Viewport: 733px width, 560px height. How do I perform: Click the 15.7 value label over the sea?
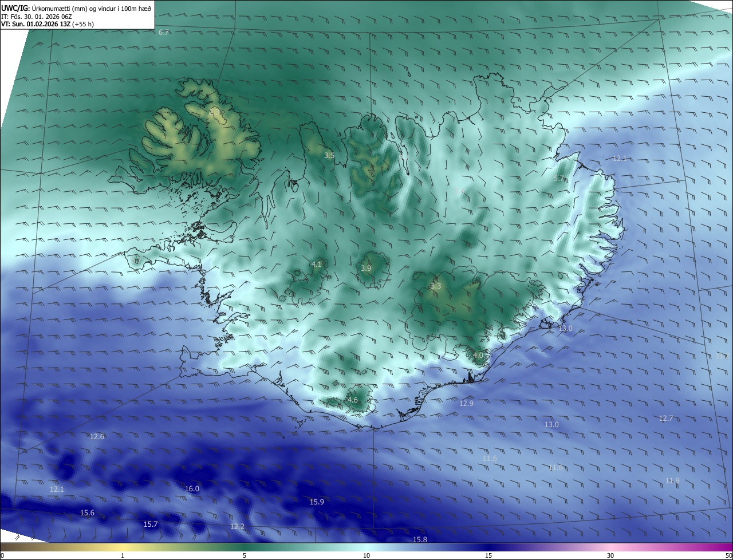151,524
